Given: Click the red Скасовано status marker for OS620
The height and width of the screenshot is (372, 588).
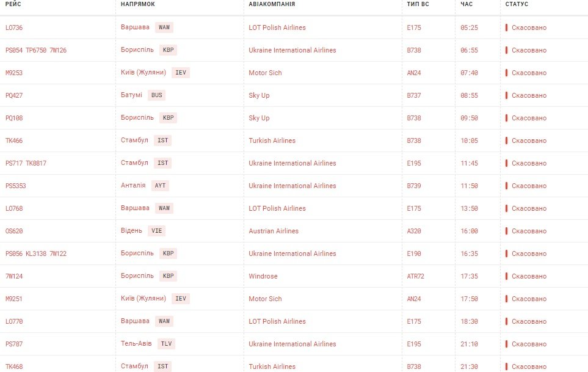Looking at the screenshot, I should click(x=506, y=231).
